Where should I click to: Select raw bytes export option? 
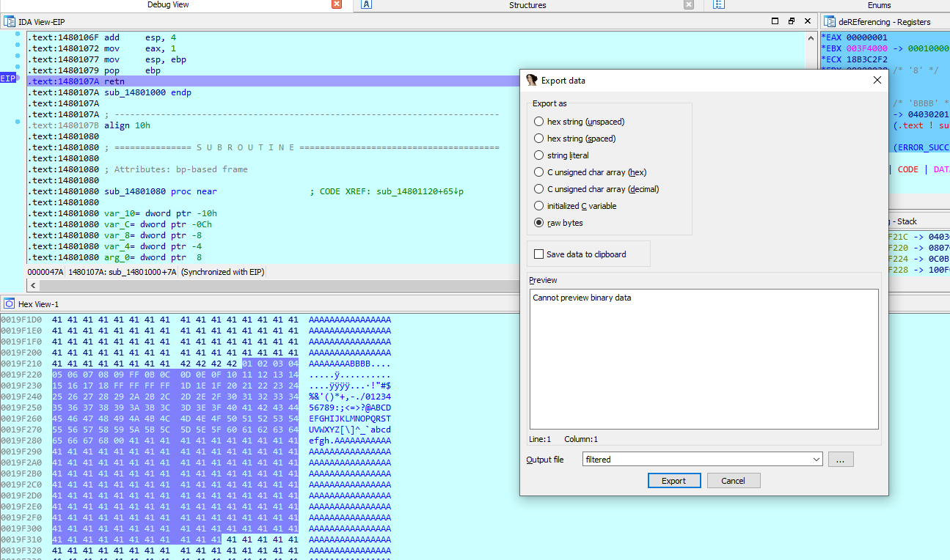click(x=539, y=223)
